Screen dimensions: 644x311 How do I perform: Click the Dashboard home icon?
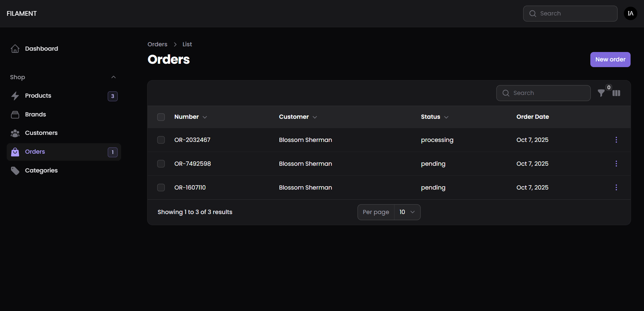click(15, 49)
